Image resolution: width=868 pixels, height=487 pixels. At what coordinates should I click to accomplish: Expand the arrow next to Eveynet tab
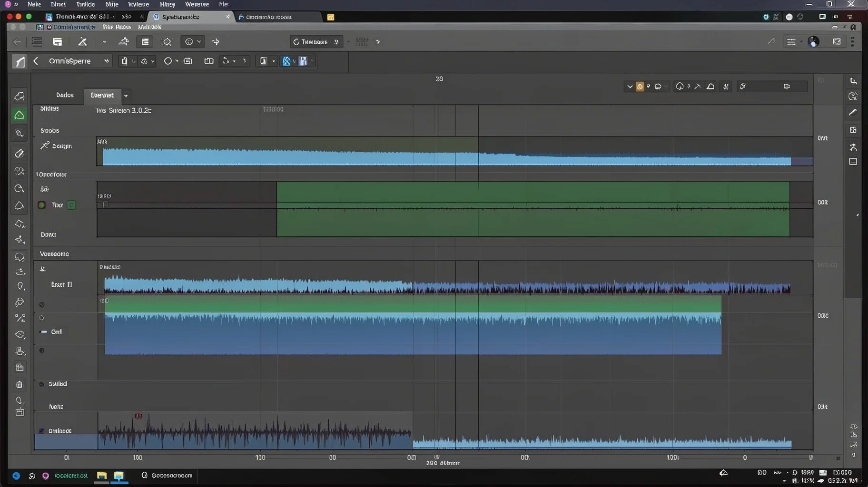(126, 96)
